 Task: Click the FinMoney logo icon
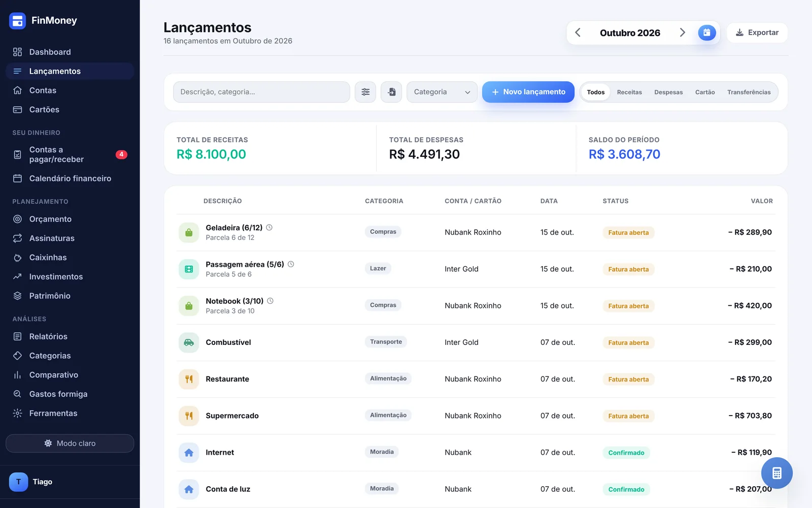17,21
